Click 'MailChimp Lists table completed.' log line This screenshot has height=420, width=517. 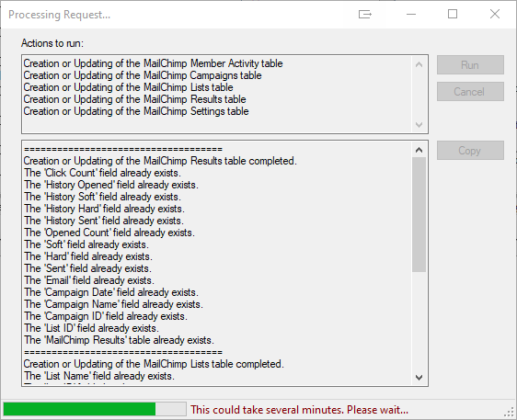pos(154,364)
